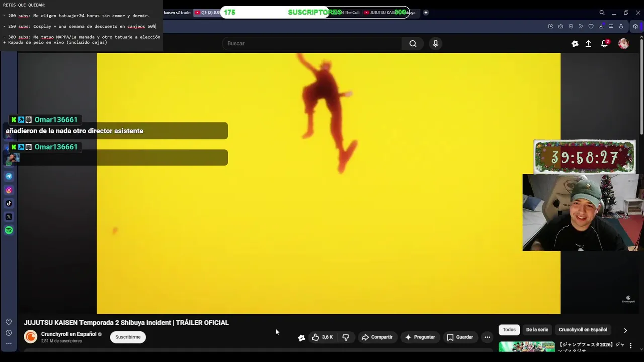Screen dimensions: 644x362
Task: Click the browser toolbar snapshot camera icon
Action: click(560, 26)
